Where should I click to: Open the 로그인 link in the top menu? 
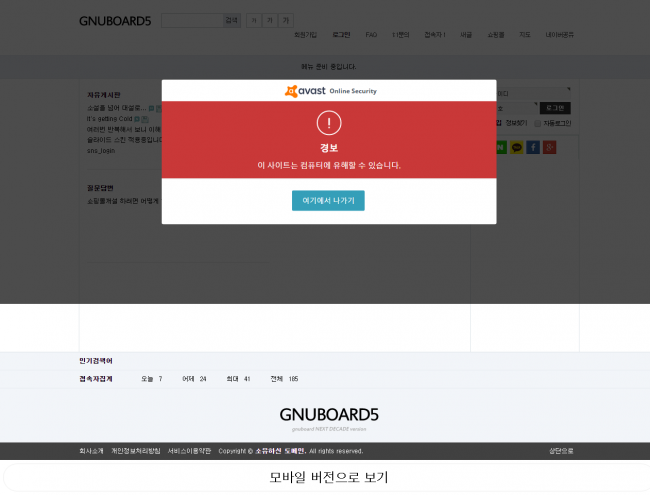click(341, 35)
